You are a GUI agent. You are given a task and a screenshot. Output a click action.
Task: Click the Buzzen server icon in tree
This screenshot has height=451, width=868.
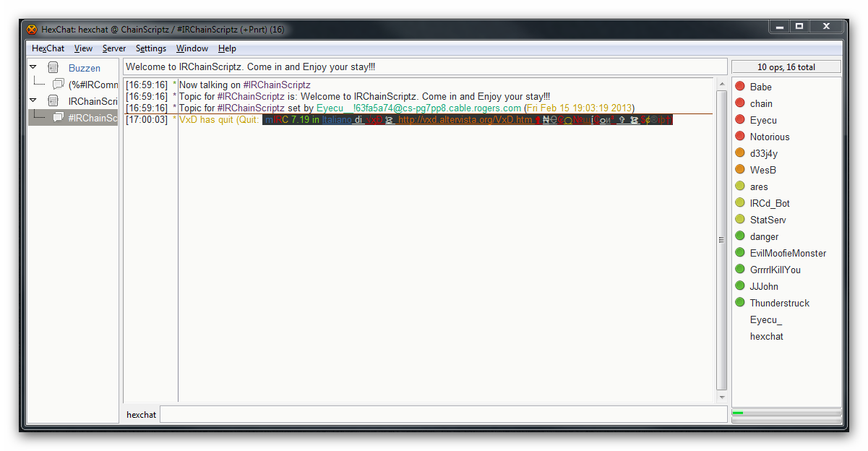point(53,68)
